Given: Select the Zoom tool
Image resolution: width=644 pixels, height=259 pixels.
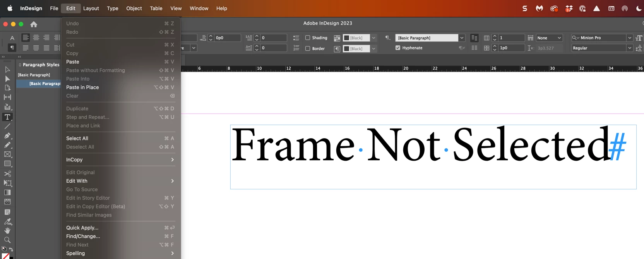Looking at the screenshot, I should pos(7,240).
